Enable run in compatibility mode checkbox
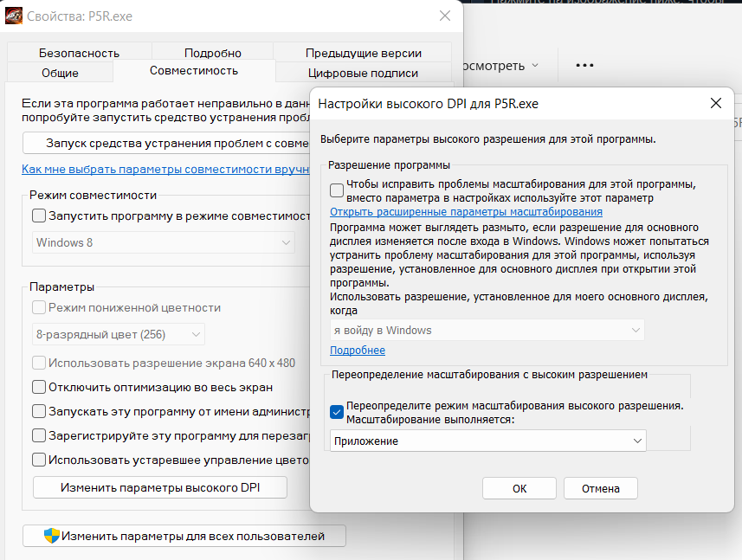 [39, 216]
